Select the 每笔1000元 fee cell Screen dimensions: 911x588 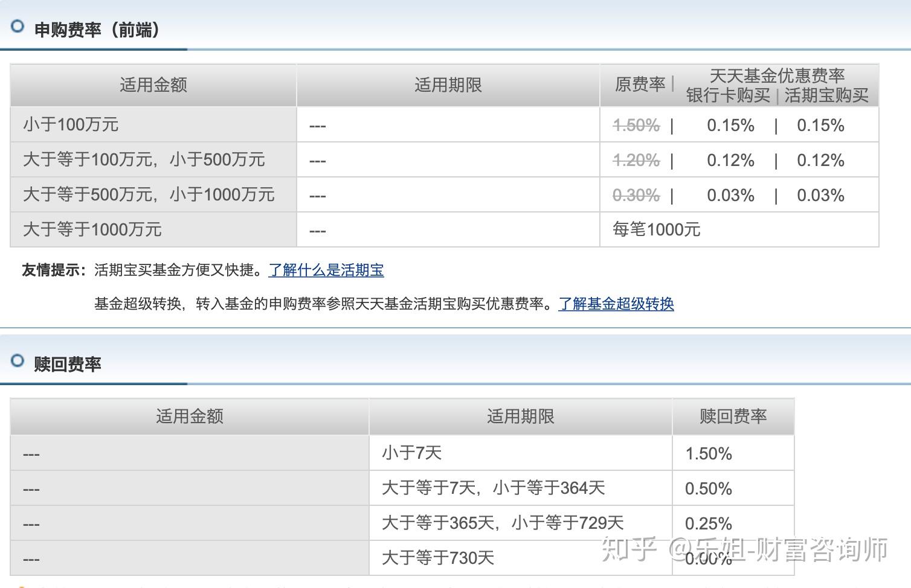[x=656, y=229]
